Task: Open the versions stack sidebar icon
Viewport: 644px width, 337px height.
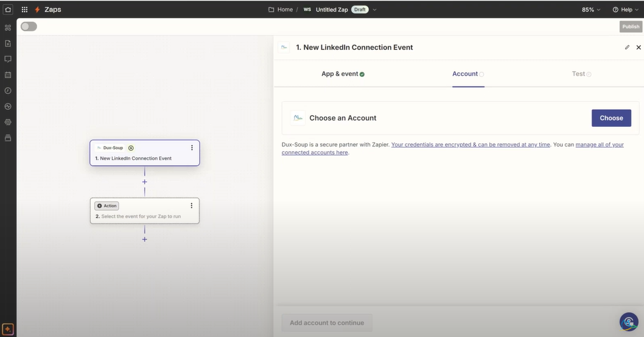Action: (8, 138)
